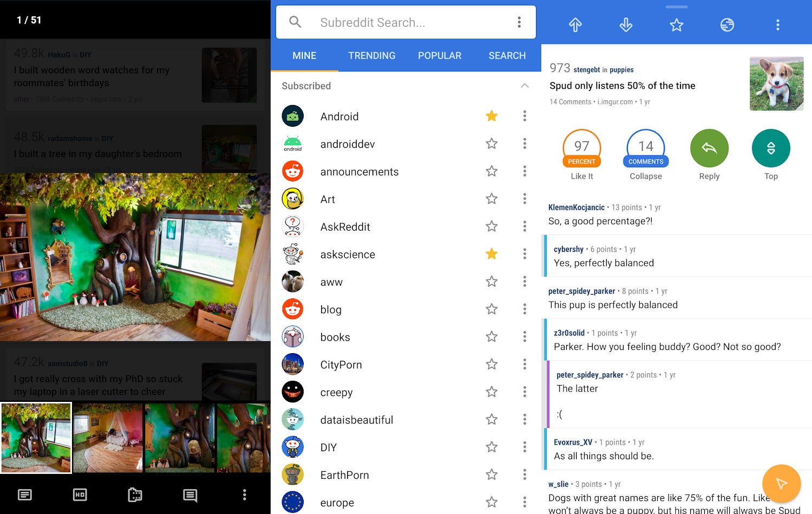Downvote the Spud post
The height and width of the screenshot is (514, 812).
pos(626,24)
